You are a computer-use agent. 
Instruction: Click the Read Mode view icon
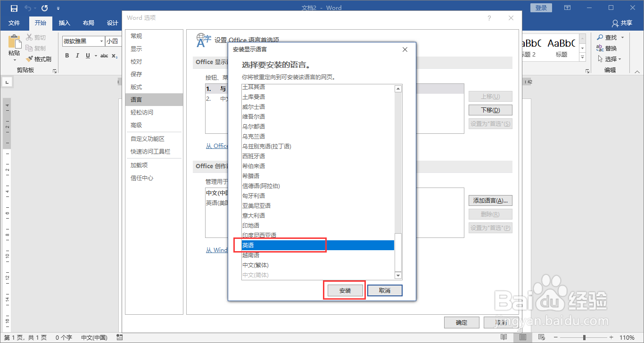(x=504, y=337)
